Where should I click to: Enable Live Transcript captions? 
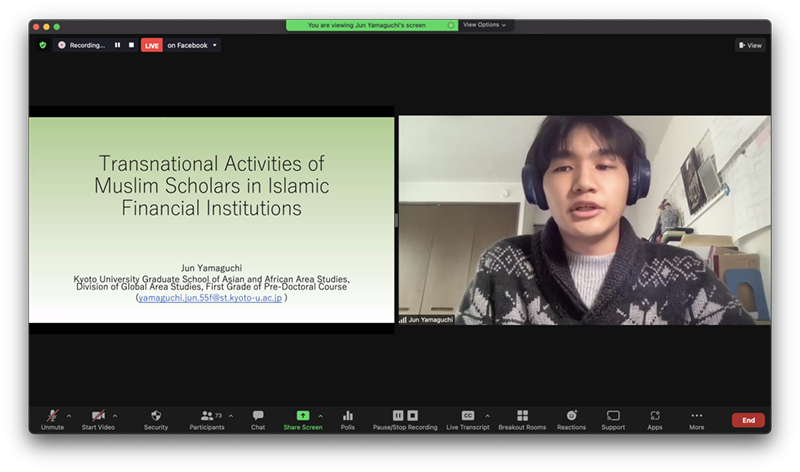(467, 416)
